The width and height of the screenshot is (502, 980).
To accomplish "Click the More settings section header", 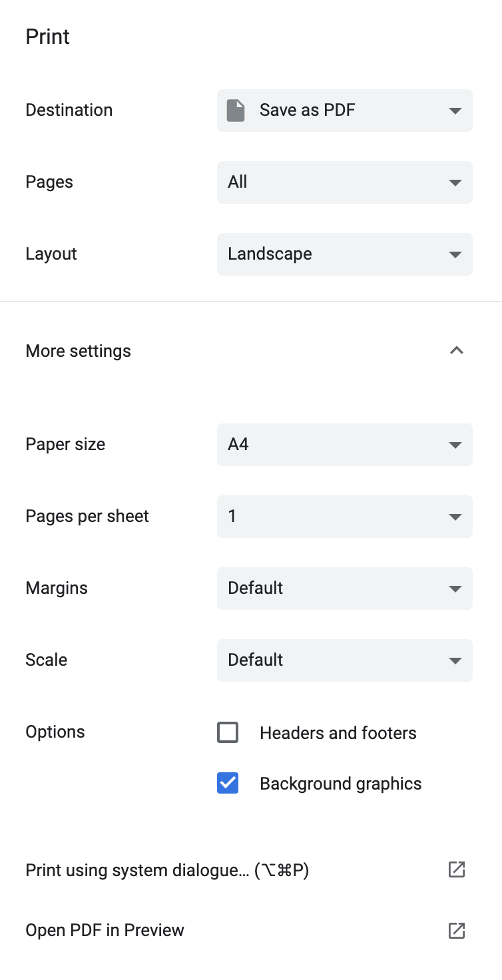I will [251, 351].
